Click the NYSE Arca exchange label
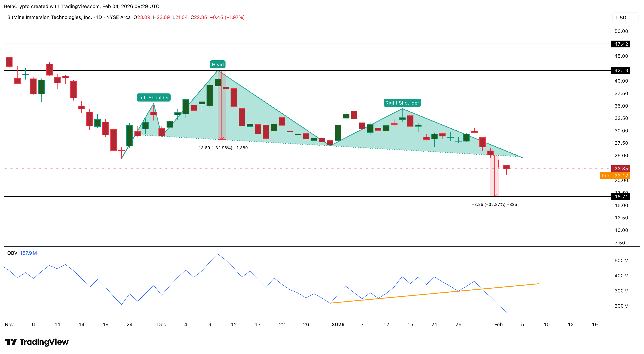 pyautogui.click(x=118, y=17)
